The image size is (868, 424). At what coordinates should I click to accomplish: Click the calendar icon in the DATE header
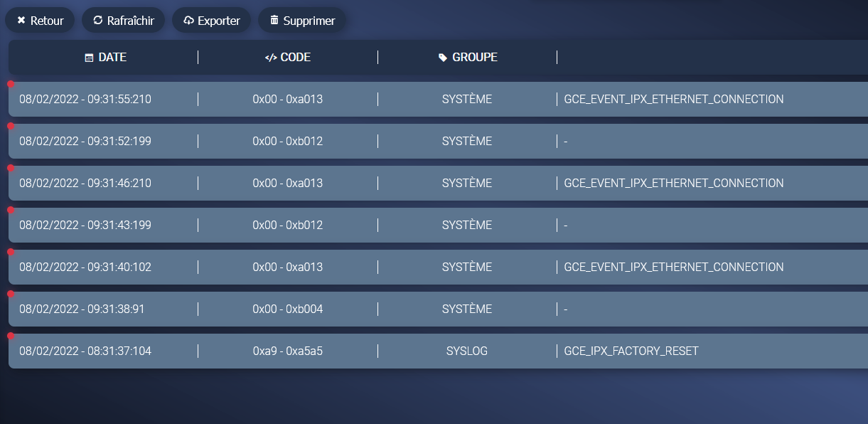[89, 57]
